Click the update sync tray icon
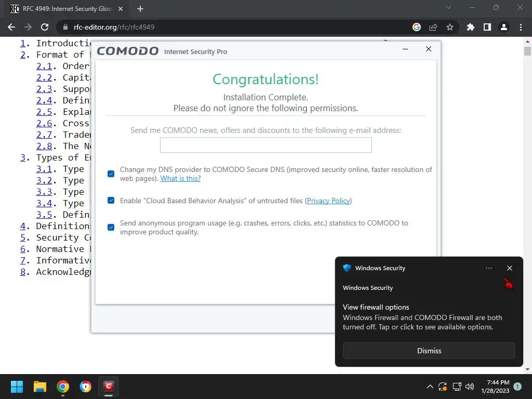The image size is (532, 399). (x=443, y=387)
